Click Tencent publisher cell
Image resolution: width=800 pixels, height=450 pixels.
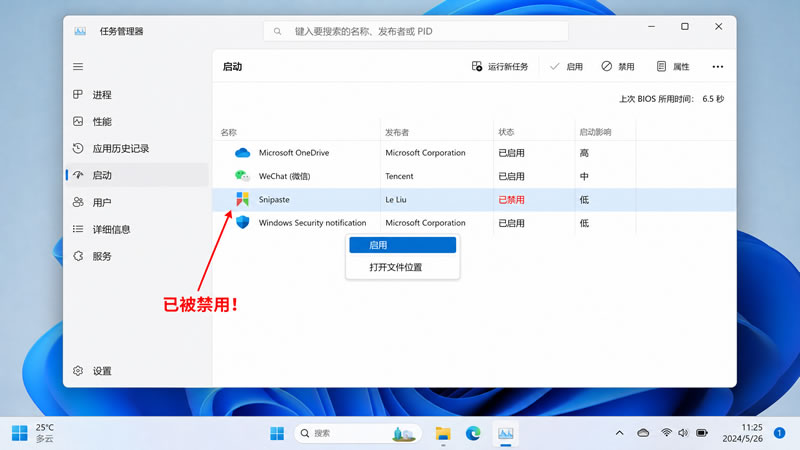pos(399,176)
